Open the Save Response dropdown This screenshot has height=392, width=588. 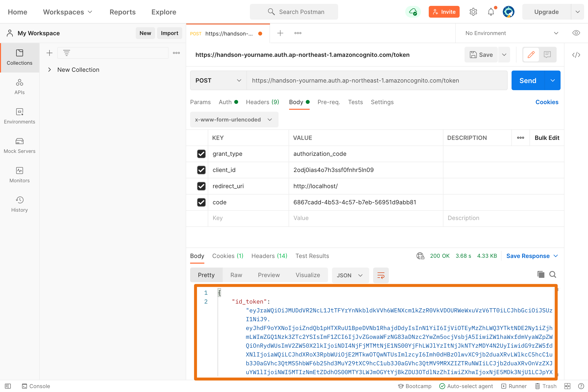532,256
